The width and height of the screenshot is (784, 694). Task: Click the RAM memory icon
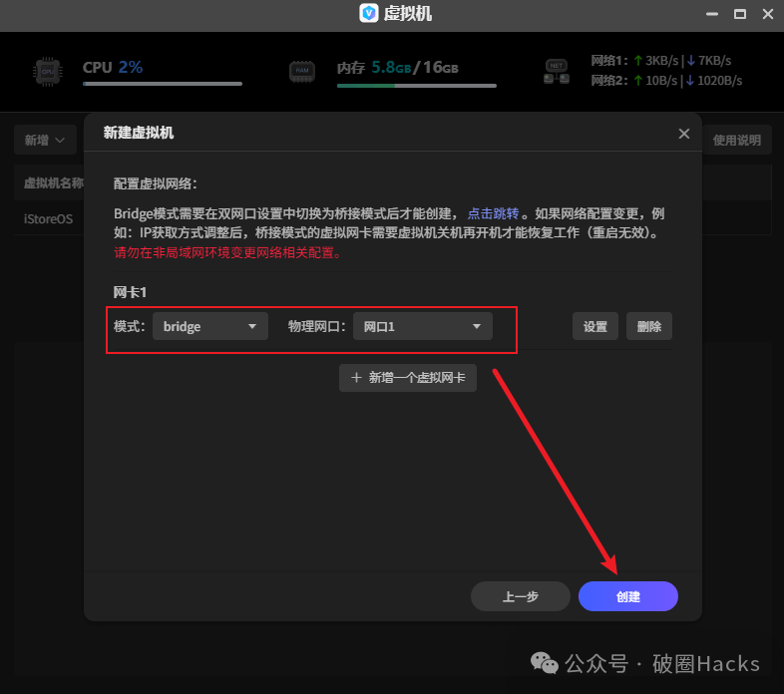[301, 71]
